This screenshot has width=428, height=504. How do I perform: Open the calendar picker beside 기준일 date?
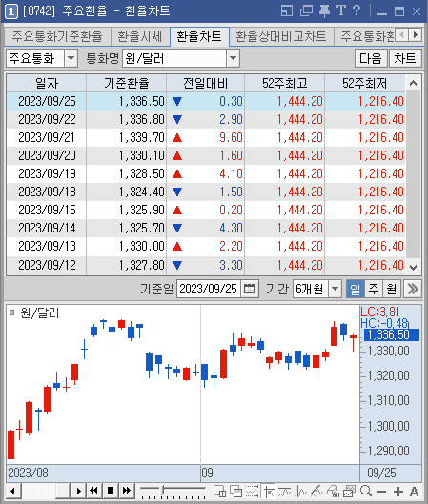click(x=249, y=289)
